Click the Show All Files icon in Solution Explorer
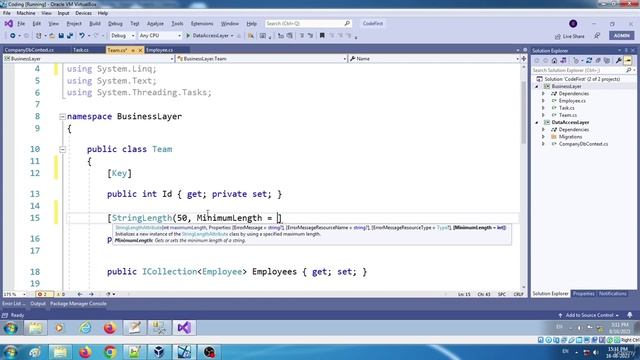The height and width of the screenshot is (360, 640). pos(607,60)
